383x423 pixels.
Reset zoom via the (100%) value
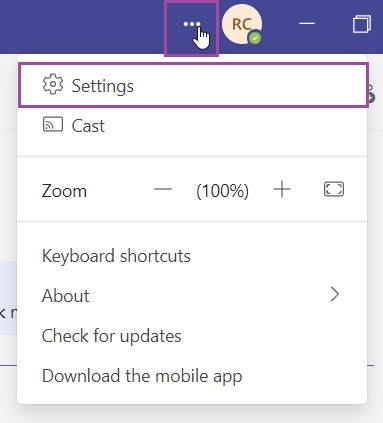(222, 191)
